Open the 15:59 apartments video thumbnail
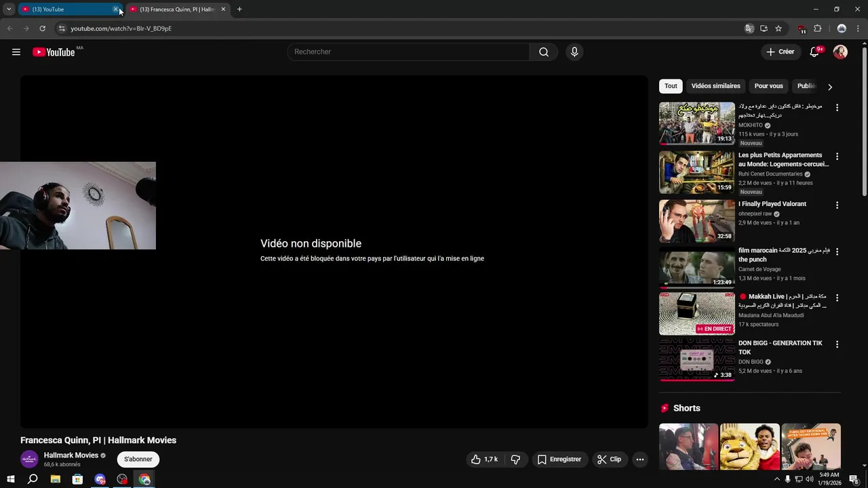The image size is (868, 488). point(697,172)
